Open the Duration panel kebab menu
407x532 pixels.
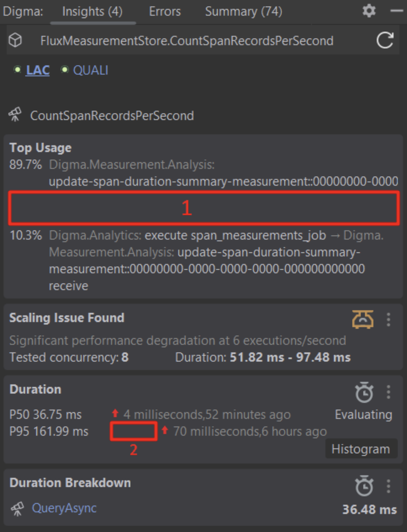(389, 392)
